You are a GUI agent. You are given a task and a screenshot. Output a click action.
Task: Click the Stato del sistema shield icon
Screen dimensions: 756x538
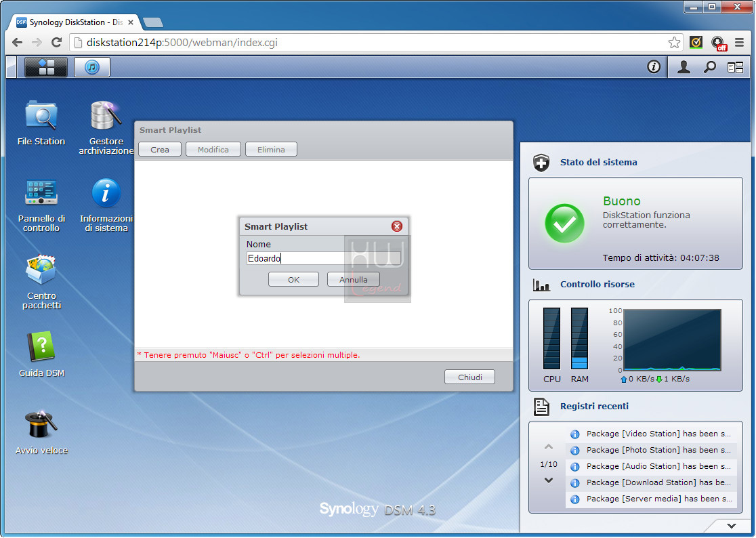pos(541,163)
